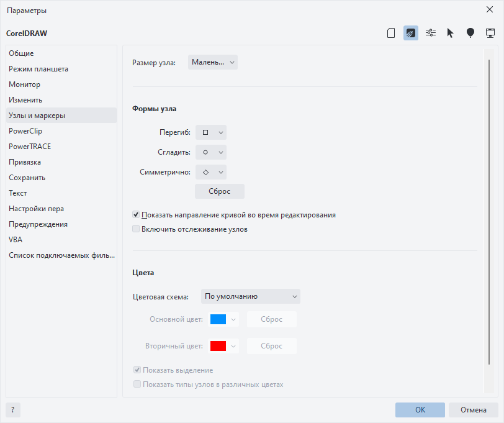The image size is (504, 423).
Task: Open the Tools options cursor icon
Action: coord(451,33)
